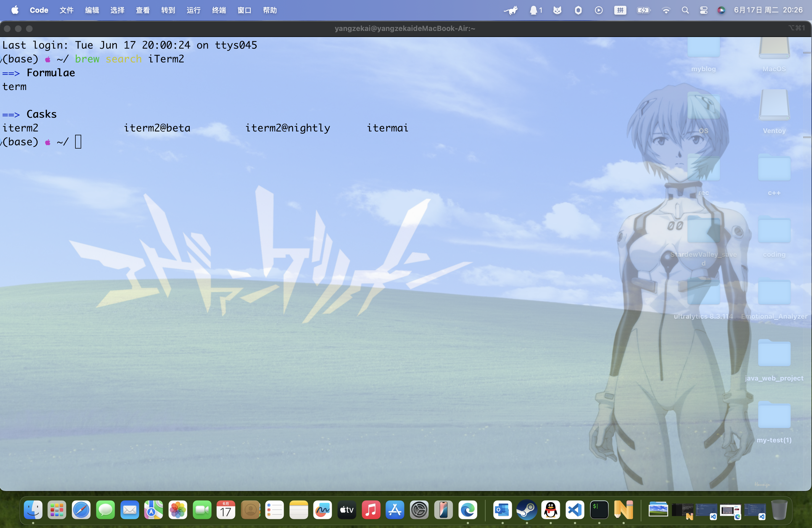Open the 选择 menu
Image resolution: width=812 pixels, height=528 pixels.
(x=117, y=10)
